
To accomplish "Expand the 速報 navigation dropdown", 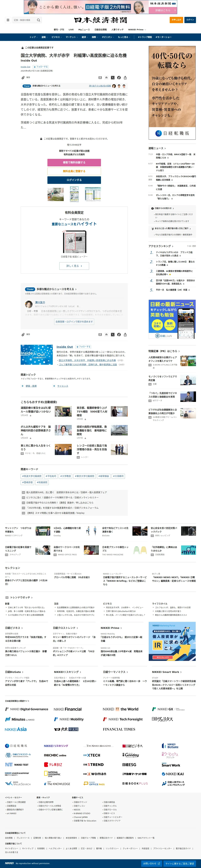I will click(44, 37).
